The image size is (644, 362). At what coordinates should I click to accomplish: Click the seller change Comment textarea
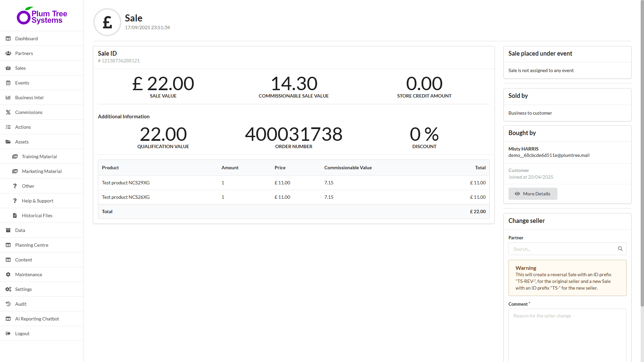point(567,335)
